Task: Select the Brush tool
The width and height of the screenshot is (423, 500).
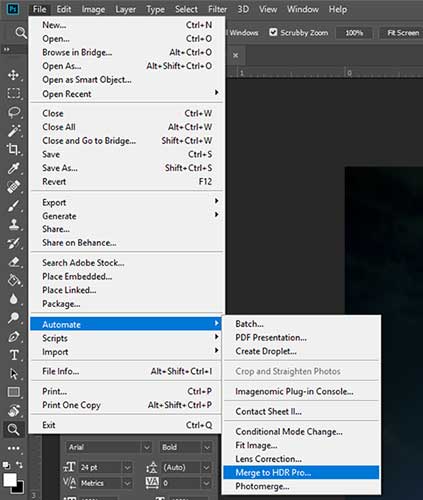Action: coord(13,206)
